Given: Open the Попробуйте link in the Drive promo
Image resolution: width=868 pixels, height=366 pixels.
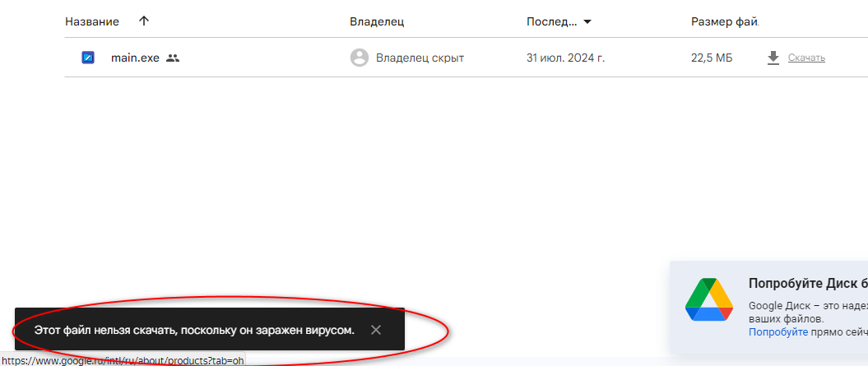Looking at the screenshot, I should click(778, 331).
